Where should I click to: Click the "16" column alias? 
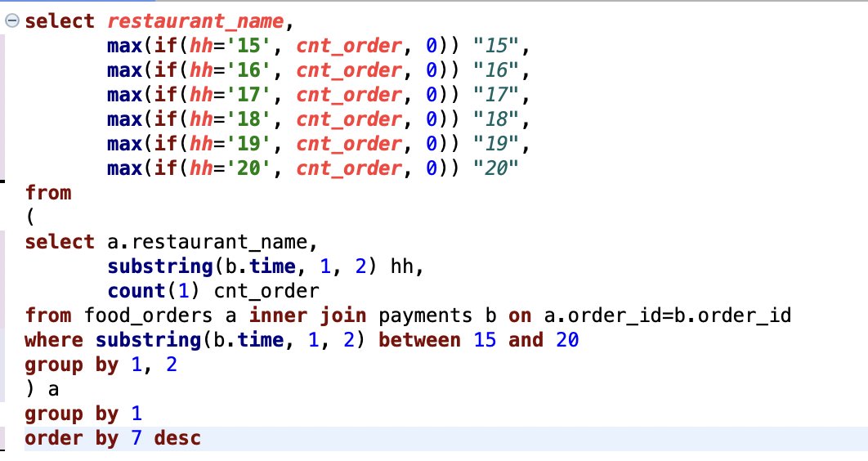[x=497, y=69]
